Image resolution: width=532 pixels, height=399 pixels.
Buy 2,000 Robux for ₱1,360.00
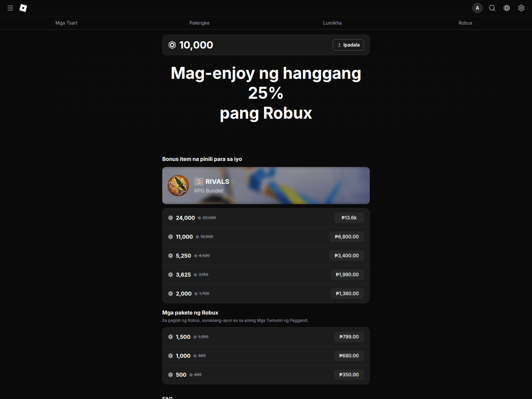point(347,294)
